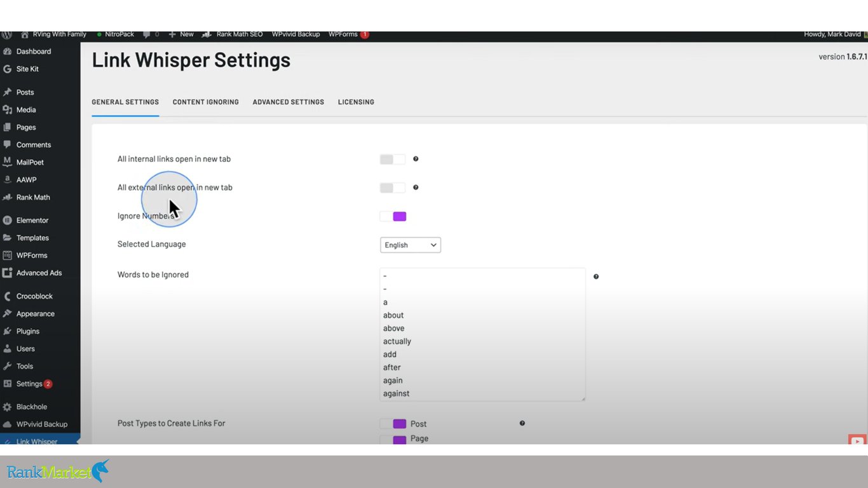Screen dimensions: 868x488
Task: Click the word 'above' in ignored list
Action: pyautogui.click(x=394, y=329)
